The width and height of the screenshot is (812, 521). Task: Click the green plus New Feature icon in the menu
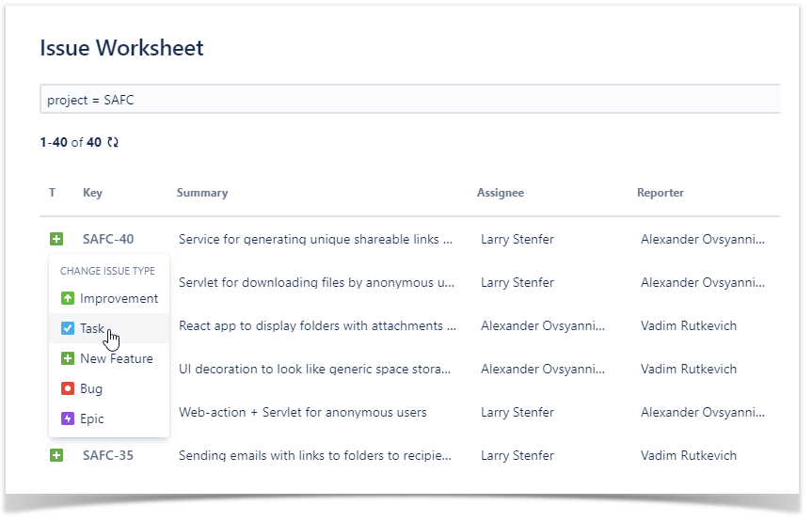tap(67, 359)
